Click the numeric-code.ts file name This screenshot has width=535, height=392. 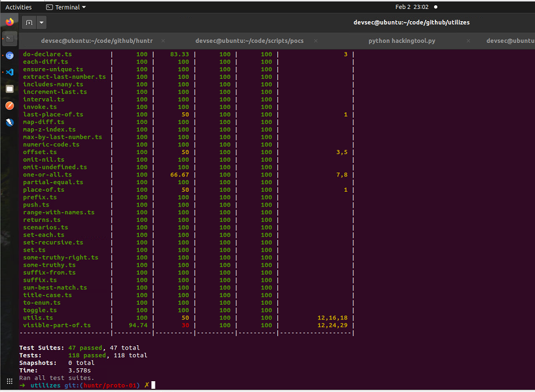coord(51,144)
